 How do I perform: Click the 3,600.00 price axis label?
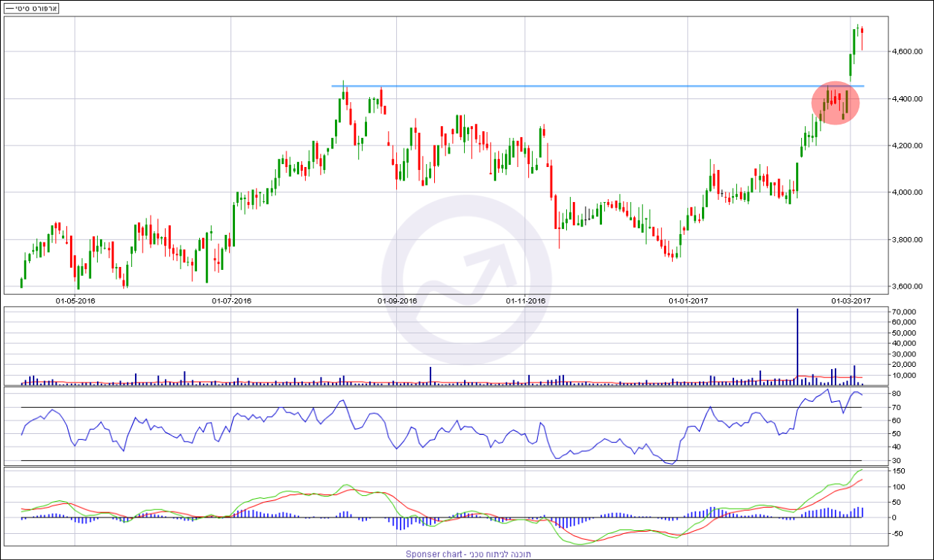907,286
